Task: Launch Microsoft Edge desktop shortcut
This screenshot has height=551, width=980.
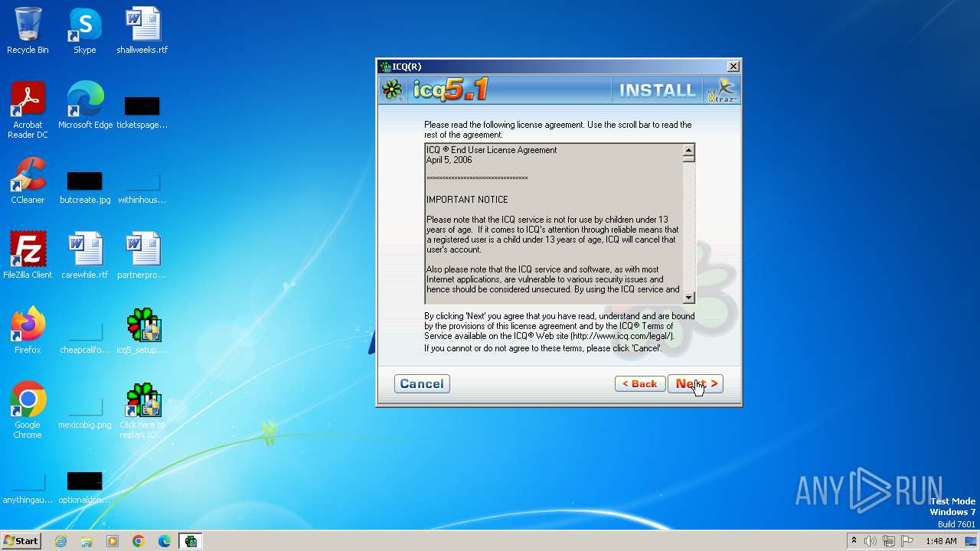Action: (x=85, y=106)
